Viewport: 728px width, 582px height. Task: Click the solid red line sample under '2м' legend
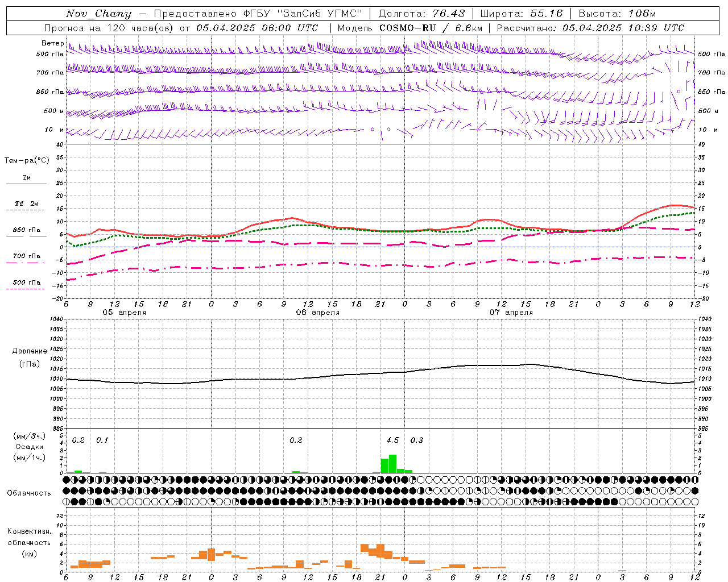[26, 184]
